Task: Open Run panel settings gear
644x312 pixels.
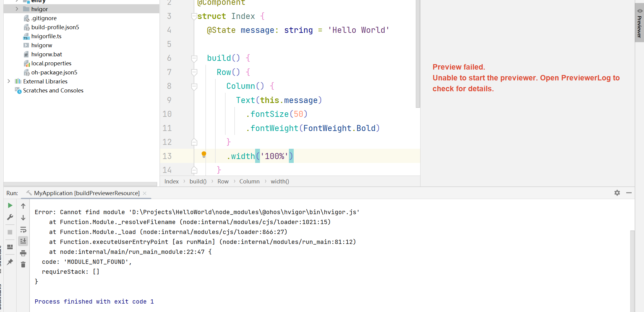Action: point(617,193)
